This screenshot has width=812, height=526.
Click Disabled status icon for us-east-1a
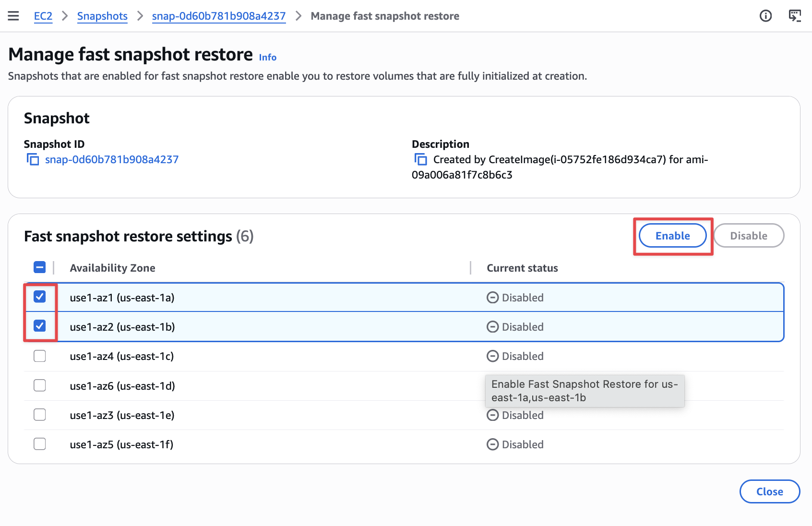[492, 298]
